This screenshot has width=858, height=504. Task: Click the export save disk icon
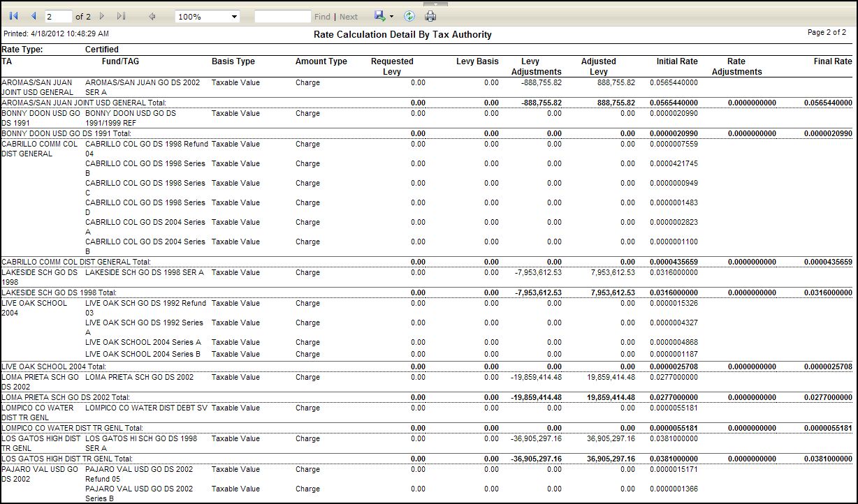click(x=379, y=16)
